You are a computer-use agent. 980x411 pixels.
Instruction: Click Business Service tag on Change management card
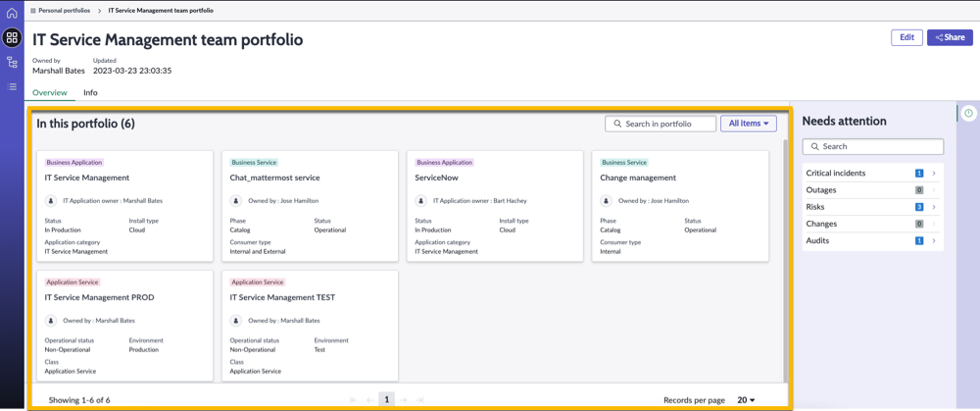point(624,163)
